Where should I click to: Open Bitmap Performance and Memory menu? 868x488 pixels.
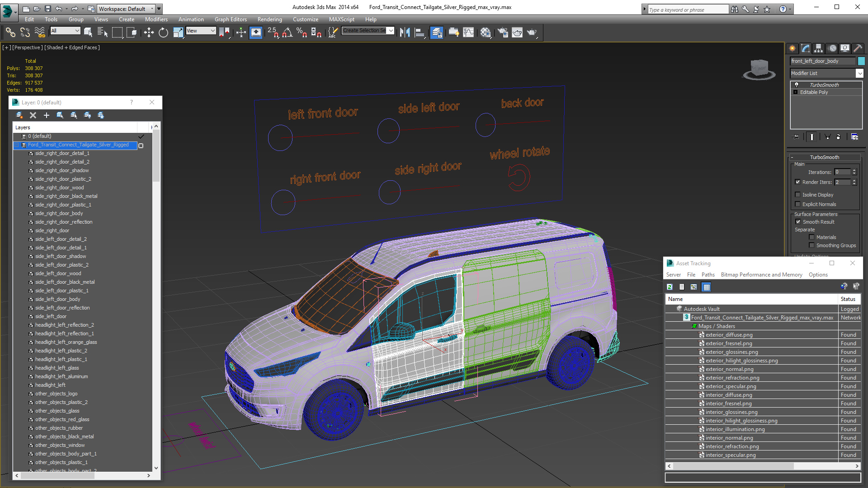(x=761, y=275)
